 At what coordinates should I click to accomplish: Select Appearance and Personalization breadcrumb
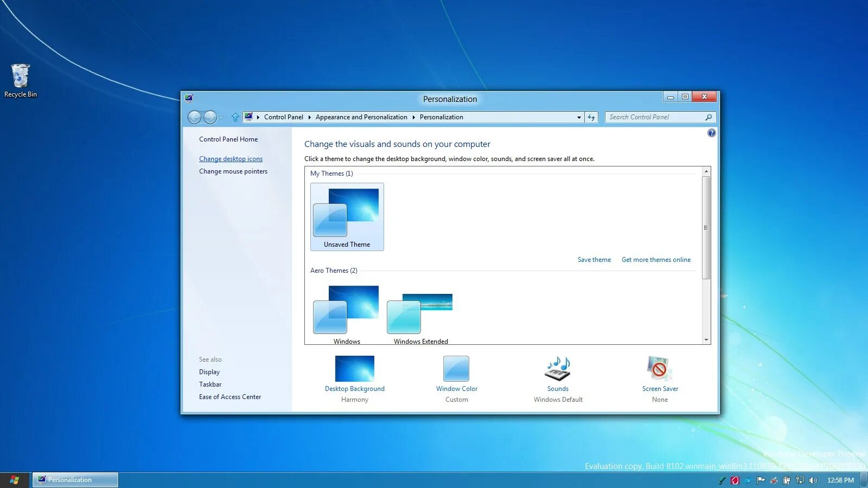[361, 117]
